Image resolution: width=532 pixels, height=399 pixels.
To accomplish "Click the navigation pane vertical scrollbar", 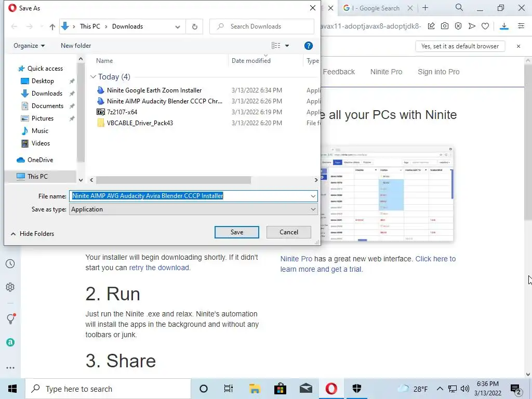I will click(x=81, y=112).
